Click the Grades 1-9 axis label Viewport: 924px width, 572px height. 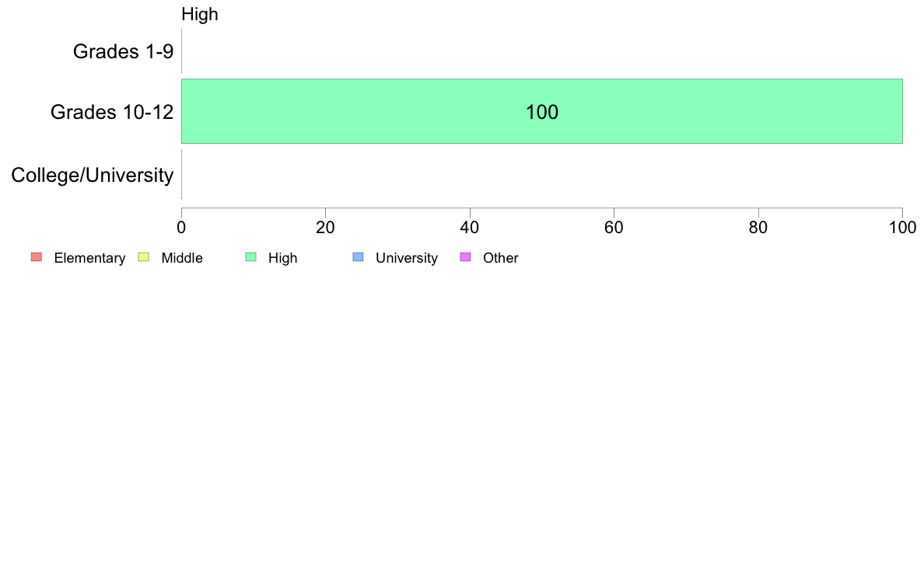[123, 51]
